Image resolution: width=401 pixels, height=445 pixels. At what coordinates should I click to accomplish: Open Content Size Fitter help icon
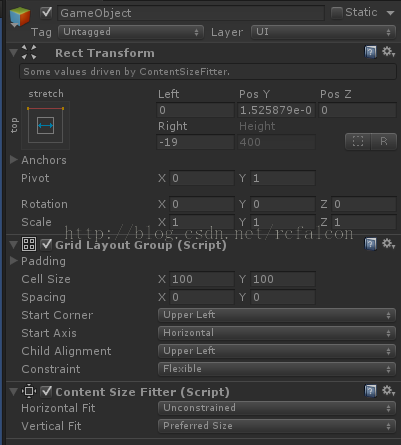(370, 391)
